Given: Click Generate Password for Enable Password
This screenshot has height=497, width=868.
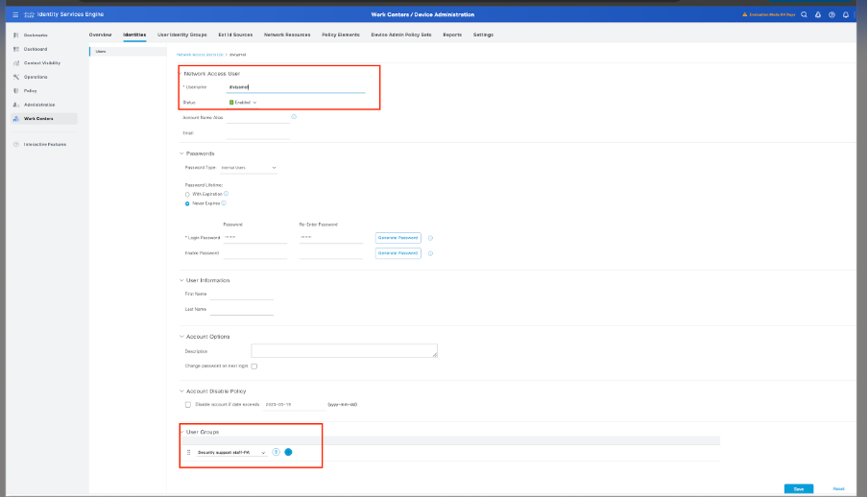Looking at the screenshot, I should click(398, 253).
